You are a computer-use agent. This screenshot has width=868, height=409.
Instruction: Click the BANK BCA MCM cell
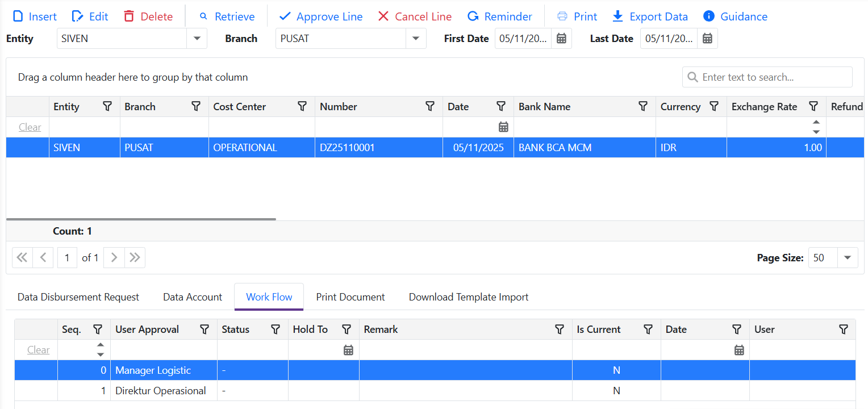pos(585,148)
